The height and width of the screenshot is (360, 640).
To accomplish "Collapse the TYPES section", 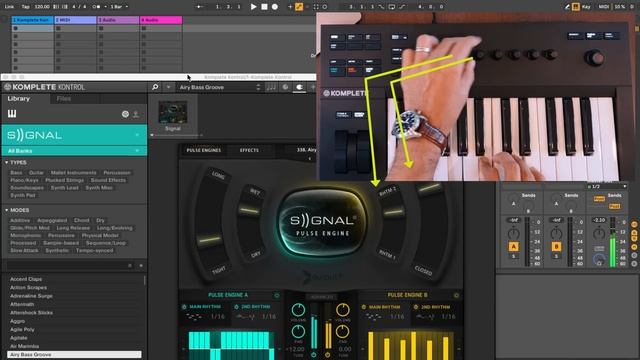I will 16,162.
